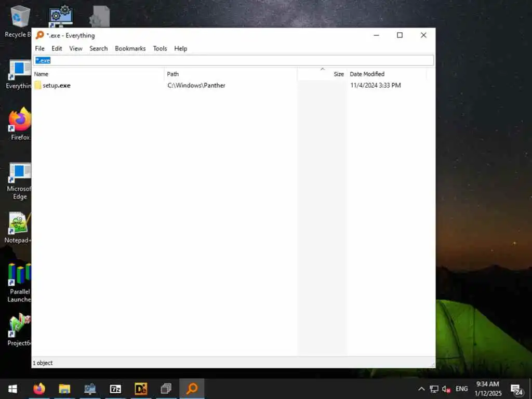Switch the ENG input language
Viewport: 532px width, 399px height.
pyautogui.click(x=462, y=389)
